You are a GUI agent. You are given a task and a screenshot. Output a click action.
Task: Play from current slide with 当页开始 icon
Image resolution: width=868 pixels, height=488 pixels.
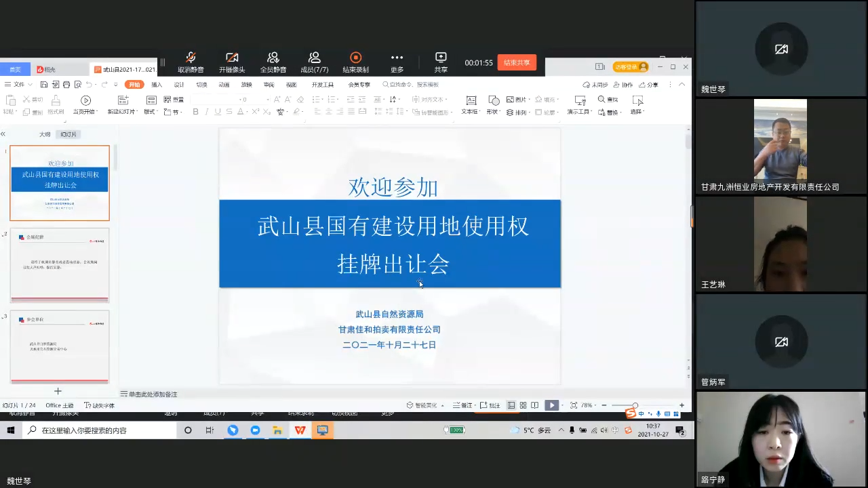pyautogui.click(x=85, y=100)
